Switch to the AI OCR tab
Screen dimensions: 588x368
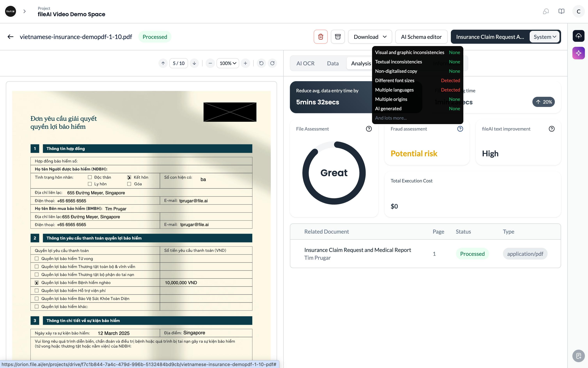305,63
